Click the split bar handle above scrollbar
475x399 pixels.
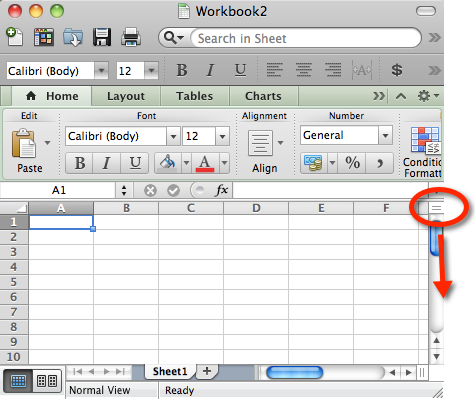tap(436, 208)
